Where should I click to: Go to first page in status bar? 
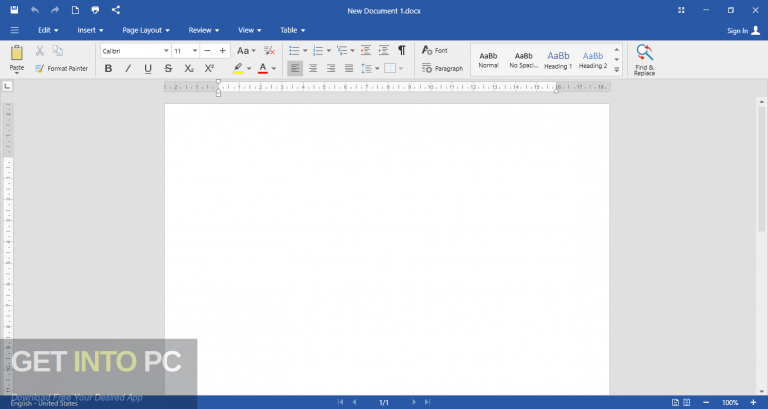click(x=340, y=402)
